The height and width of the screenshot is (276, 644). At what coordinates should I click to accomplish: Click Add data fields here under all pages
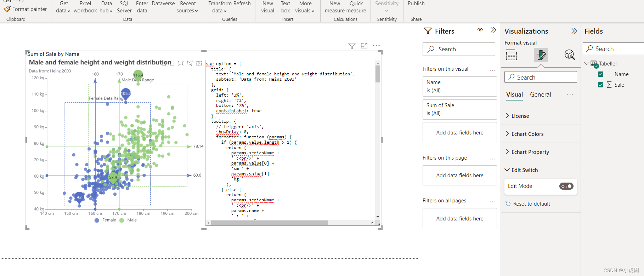coord(459,218)
